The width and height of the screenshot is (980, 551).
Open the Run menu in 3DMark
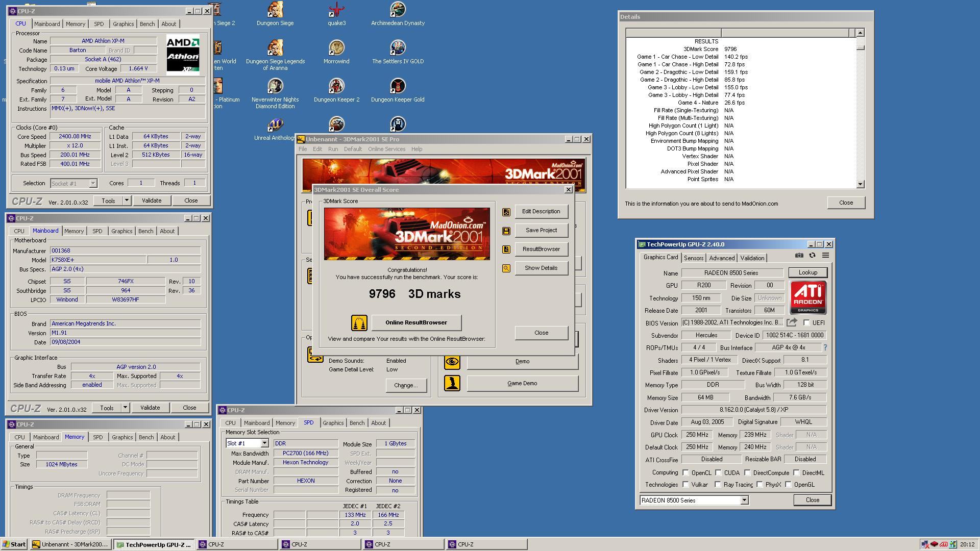(333, 149)
